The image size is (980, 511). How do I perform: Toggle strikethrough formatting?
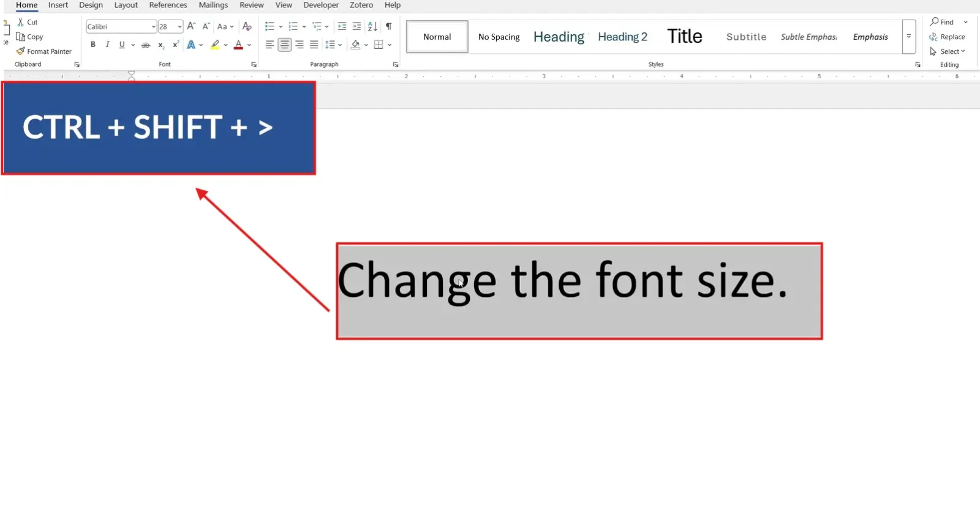[145, 45]
